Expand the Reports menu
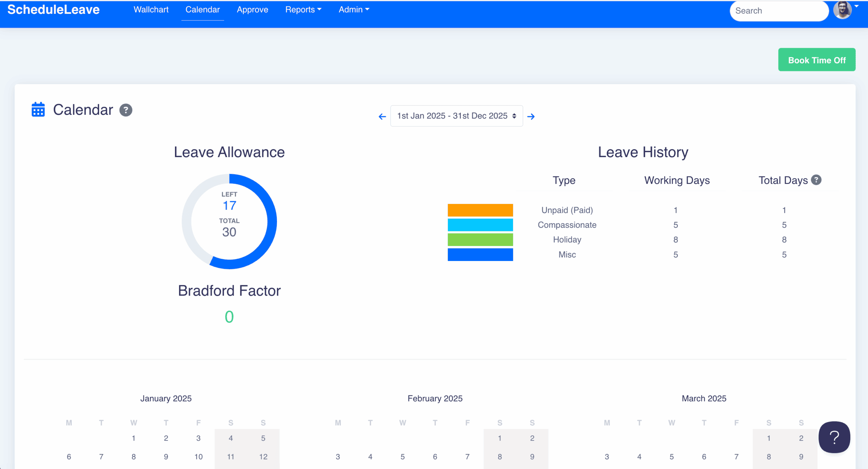 coord(303,10)
